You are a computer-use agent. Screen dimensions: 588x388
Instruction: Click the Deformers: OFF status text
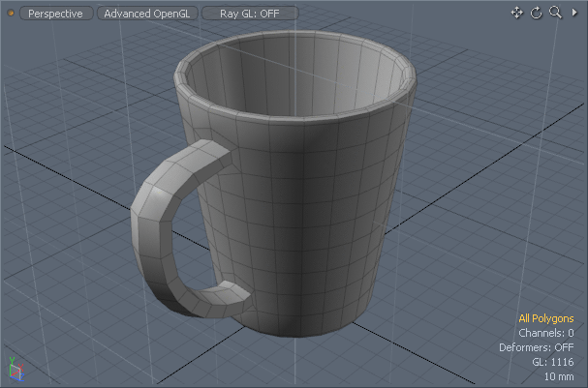(536, 347)
